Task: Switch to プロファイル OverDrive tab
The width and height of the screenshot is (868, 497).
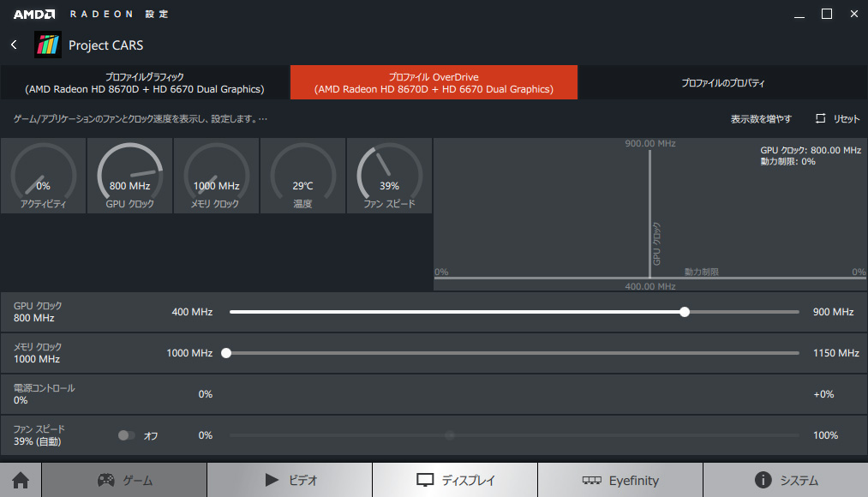Action: click(434, 82)
